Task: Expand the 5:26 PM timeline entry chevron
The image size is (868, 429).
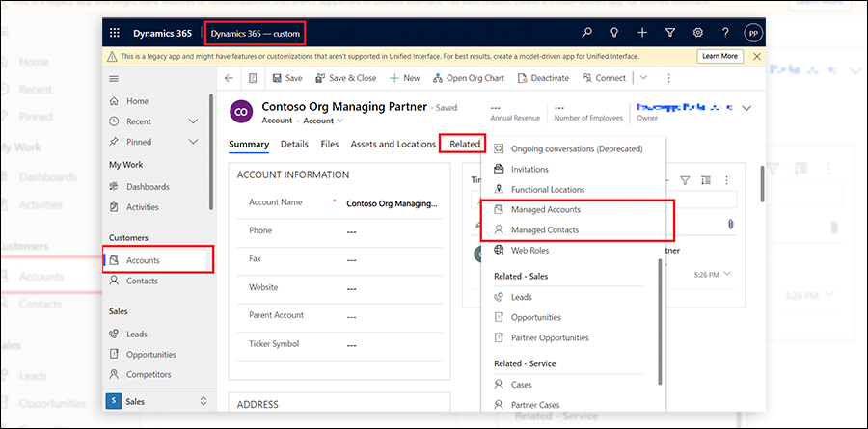Action: tap(727, 274)
